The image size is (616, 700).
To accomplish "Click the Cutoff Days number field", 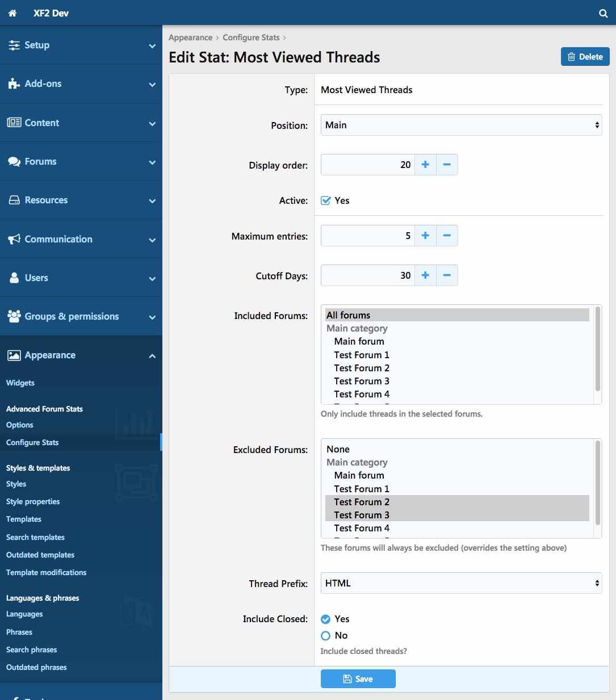I will coord(368,275).
